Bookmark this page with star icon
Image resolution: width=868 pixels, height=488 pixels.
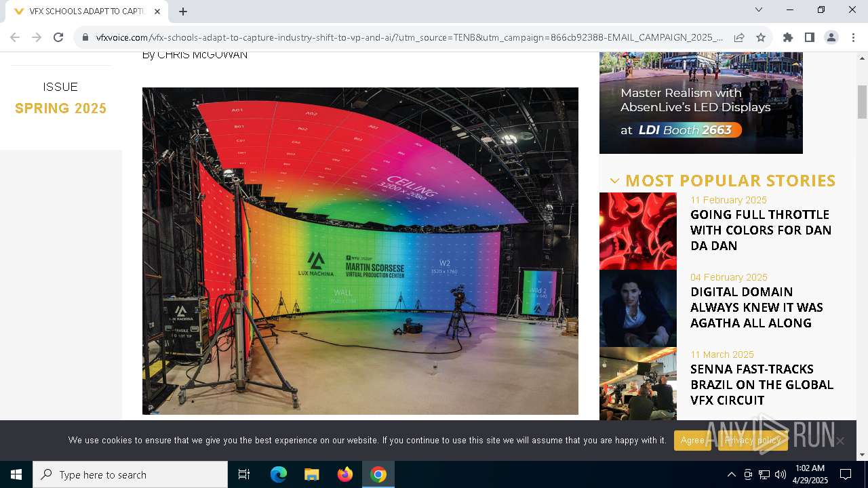761,37
